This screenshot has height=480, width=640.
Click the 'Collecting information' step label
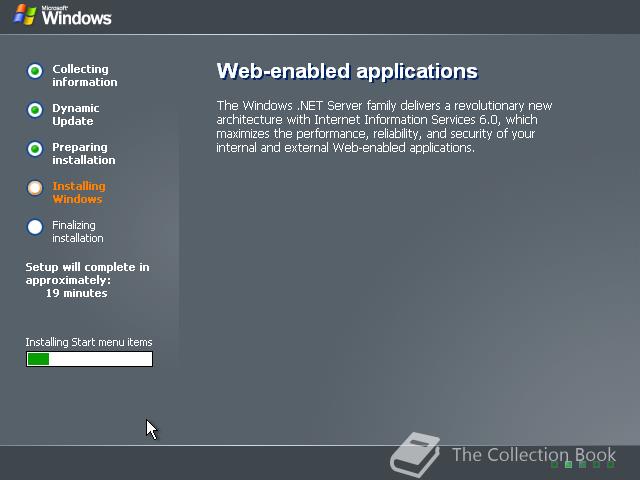85,76
